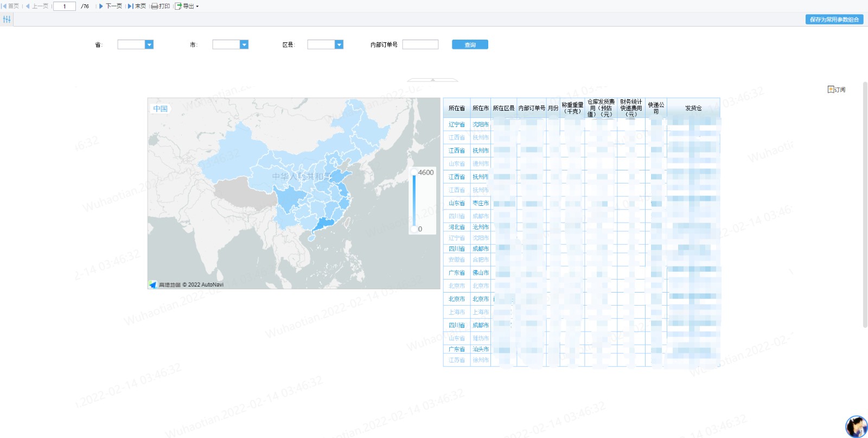Go to next page (下一页)
This screenshot has height=438, width=868.
tap(111, 6)
